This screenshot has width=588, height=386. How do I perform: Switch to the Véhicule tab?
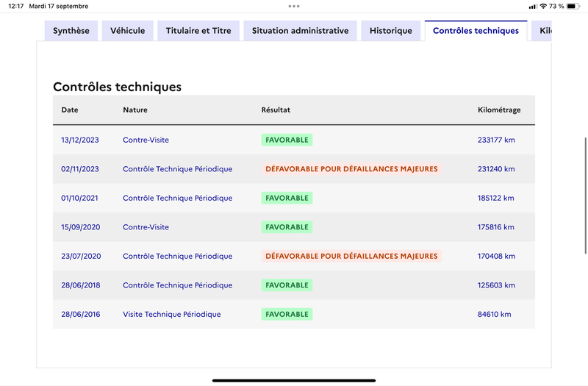point(127,31)
